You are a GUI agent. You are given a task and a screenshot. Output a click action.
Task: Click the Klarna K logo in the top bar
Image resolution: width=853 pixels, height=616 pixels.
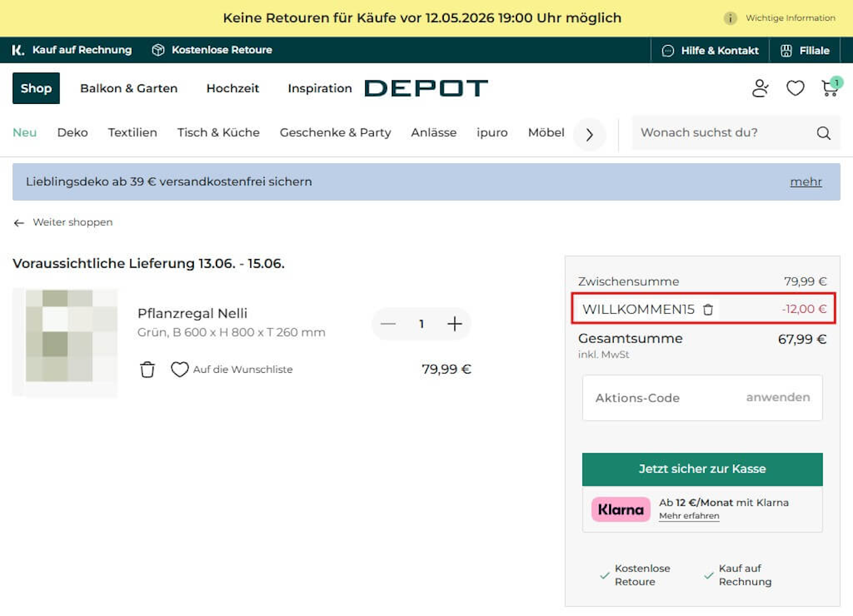tap(18, 50)
